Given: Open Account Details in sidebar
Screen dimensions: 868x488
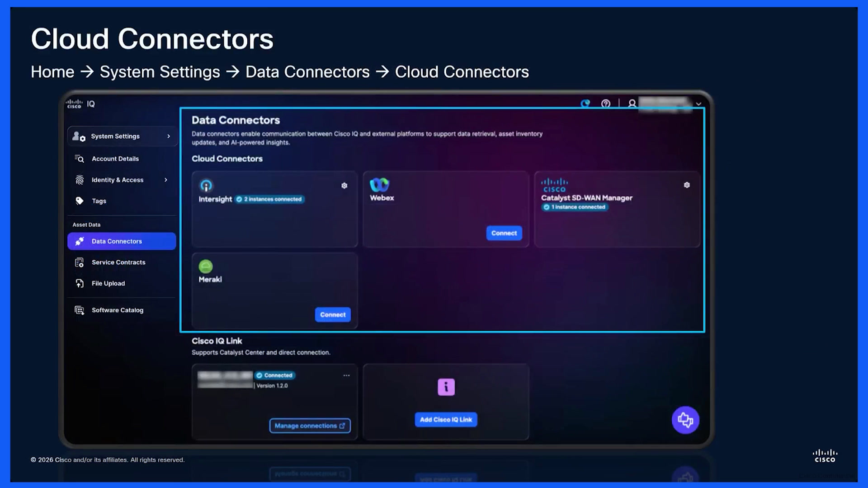Looking at the screenshot, I should 115,159.
